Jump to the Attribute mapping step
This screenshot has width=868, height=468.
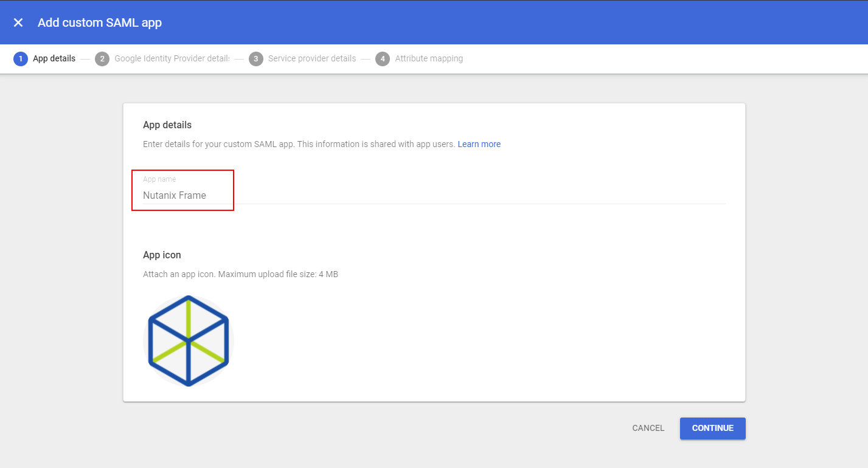(429, 59)
